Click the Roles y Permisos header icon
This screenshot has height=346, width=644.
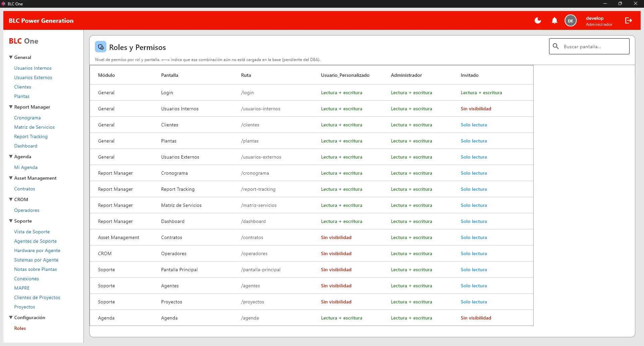click(101, 47)
